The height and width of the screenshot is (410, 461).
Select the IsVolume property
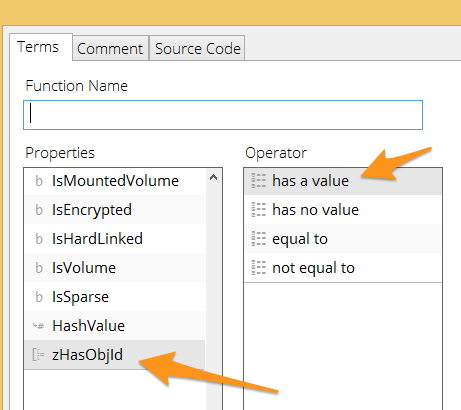[x=115, y=268]
